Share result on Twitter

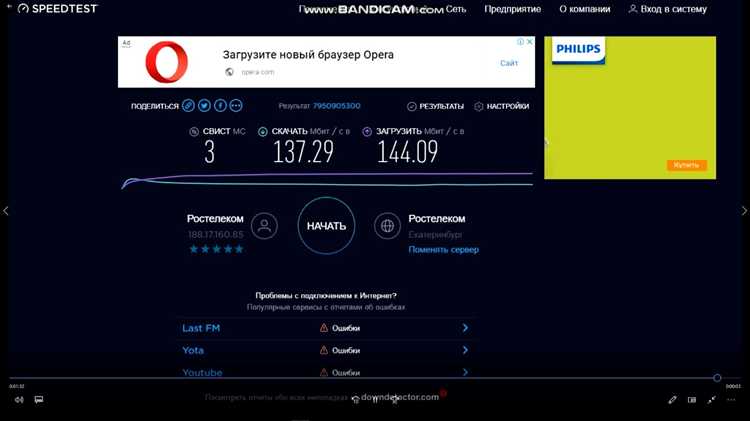click(204, 106)
